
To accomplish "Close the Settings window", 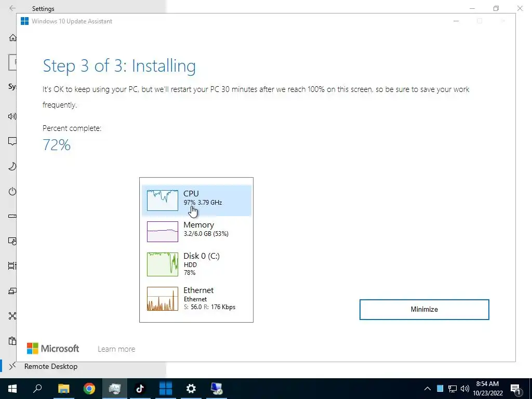I will coord(520,8).
